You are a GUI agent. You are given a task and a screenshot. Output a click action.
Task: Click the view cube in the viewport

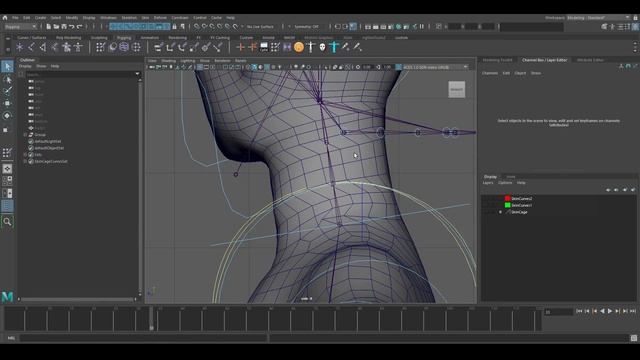pyautogui.click(x=457, y=89)
